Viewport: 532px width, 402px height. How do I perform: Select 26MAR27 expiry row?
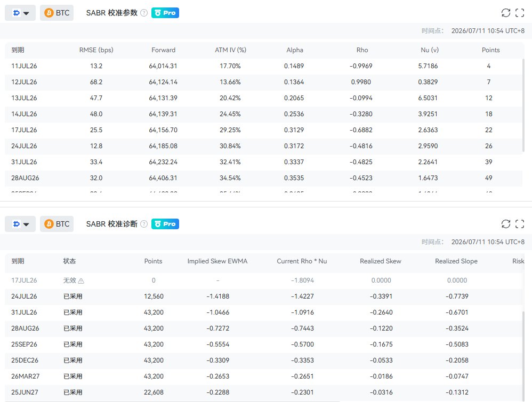(x=263, y=376)
